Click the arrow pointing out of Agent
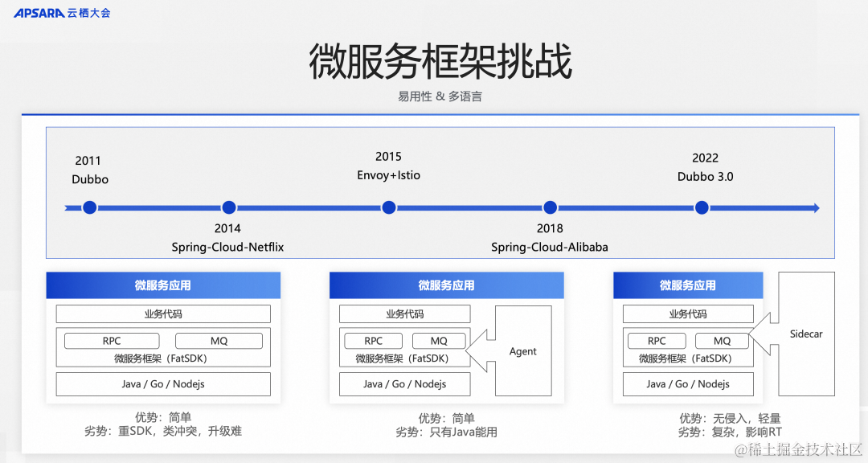Viewport: 868px width, 463px height. coord(480,350)
